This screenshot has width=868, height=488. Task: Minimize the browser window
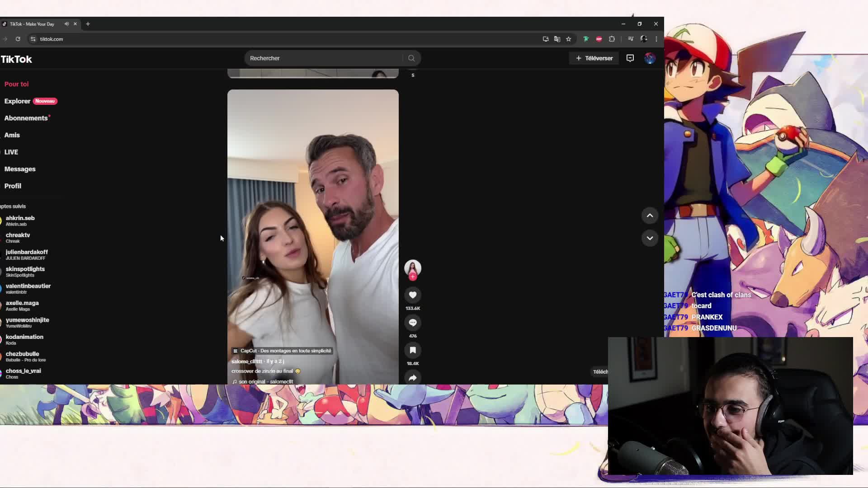point(623,24)
